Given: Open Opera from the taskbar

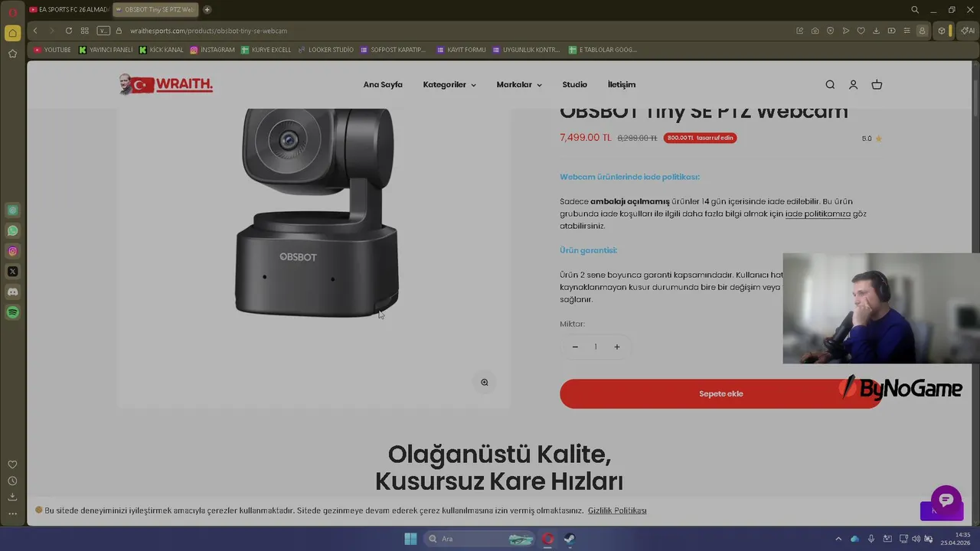Looking at the screenshot, I should [547, 539].
